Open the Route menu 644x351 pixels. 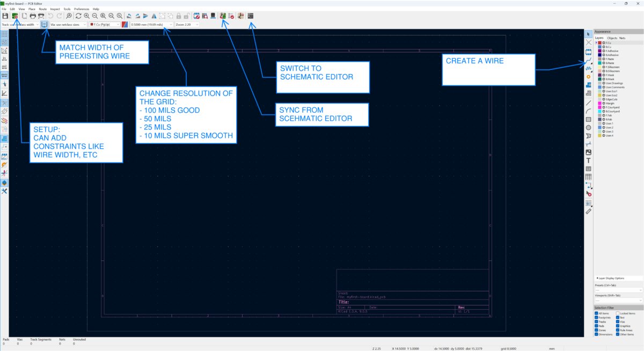click(x=42, y=9)
